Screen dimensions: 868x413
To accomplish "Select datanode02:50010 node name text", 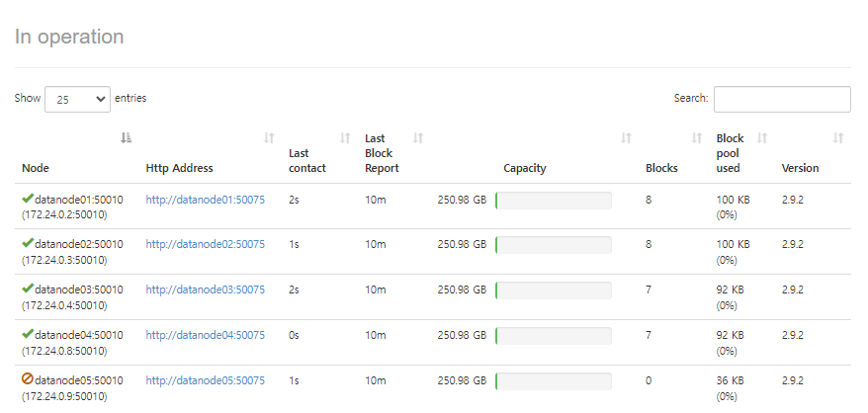I will (79, 244).
